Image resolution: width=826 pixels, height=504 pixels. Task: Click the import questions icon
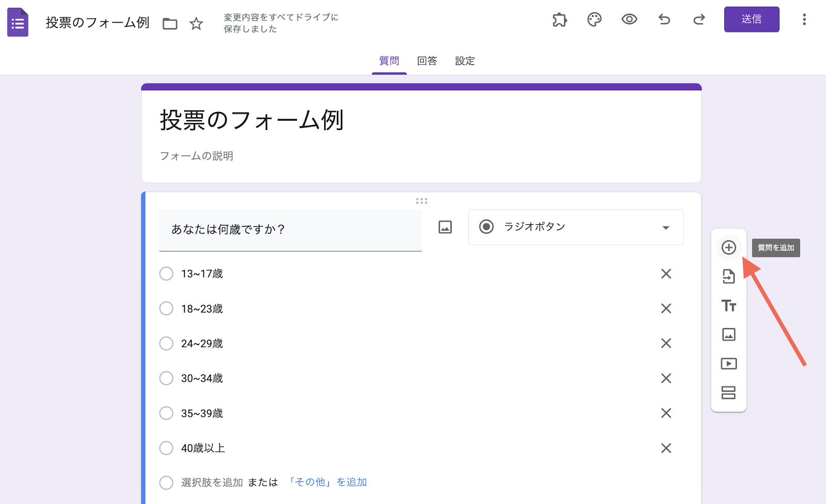point(728,277)
